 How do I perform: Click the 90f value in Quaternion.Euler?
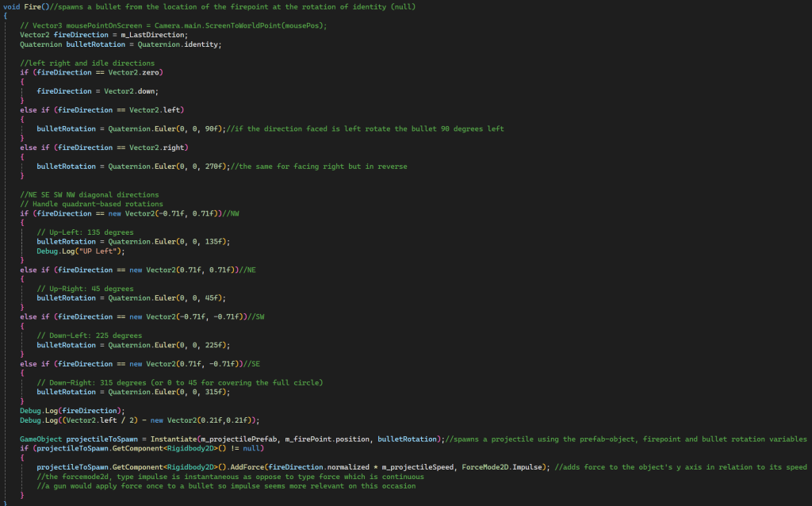tap(211, 129)
